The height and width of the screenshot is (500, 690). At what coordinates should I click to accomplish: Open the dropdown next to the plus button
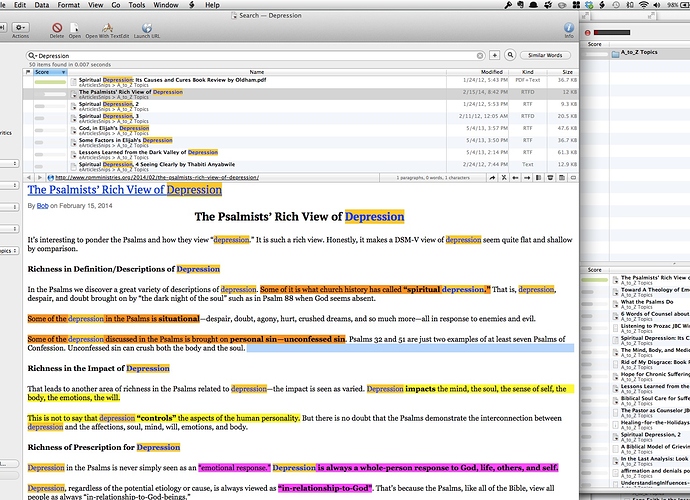509,55
